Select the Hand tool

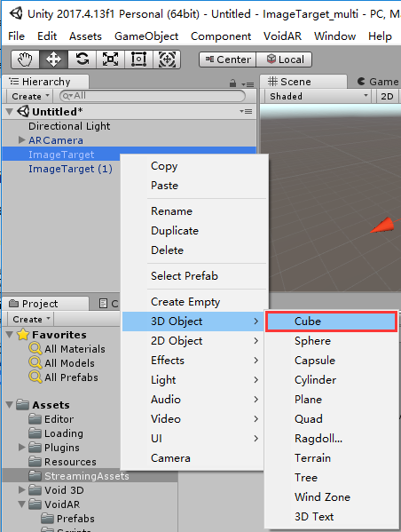tap(25, 60)
